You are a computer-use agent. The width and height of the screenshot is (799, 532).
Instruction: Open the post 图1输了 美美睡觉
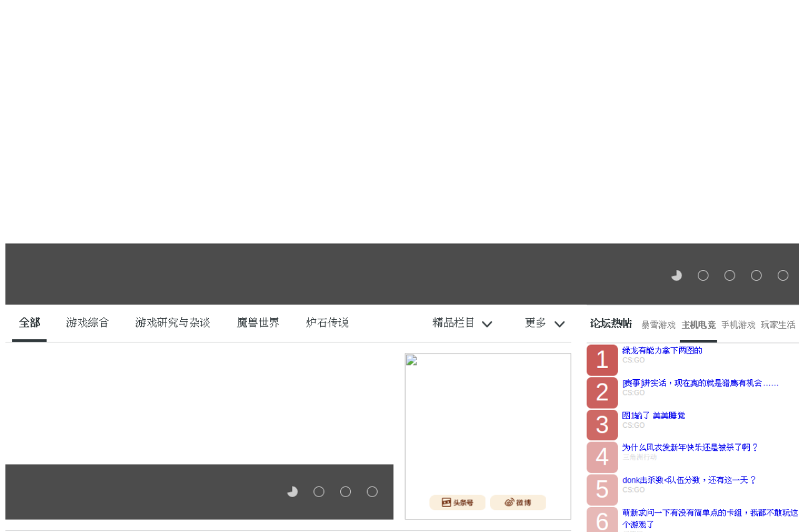[653, 415]
